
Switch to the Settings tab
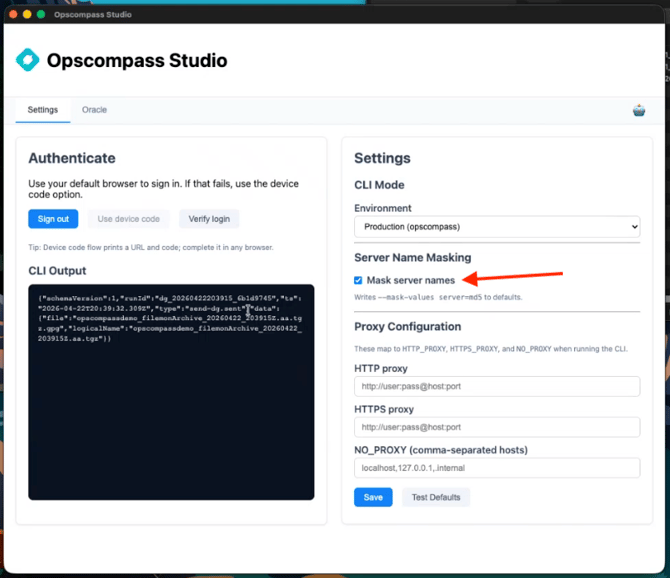(x=43, y=110)
